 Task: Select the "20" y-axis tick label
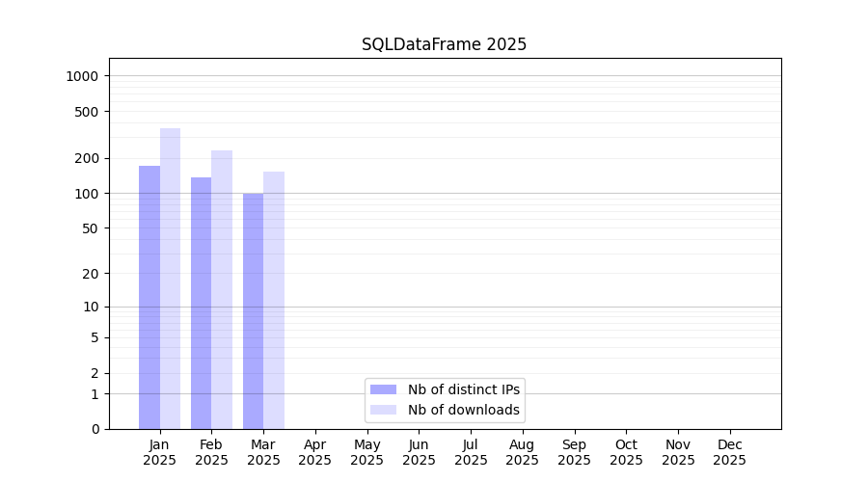pos(91,274)
